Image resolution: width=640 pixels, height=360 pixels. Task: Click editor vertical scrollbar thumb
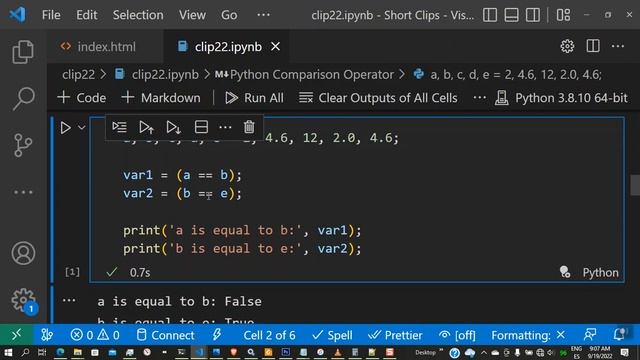[635, 185]
